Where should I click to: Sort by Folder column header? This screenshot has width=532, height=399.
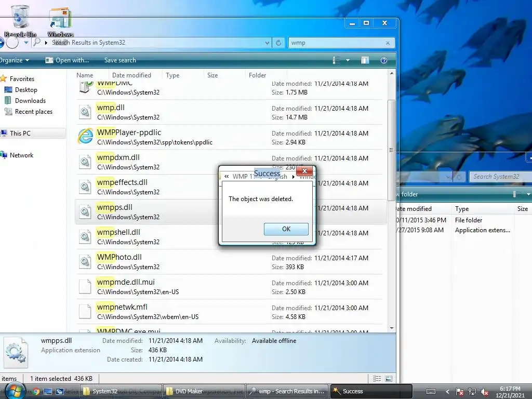(258, 75)
